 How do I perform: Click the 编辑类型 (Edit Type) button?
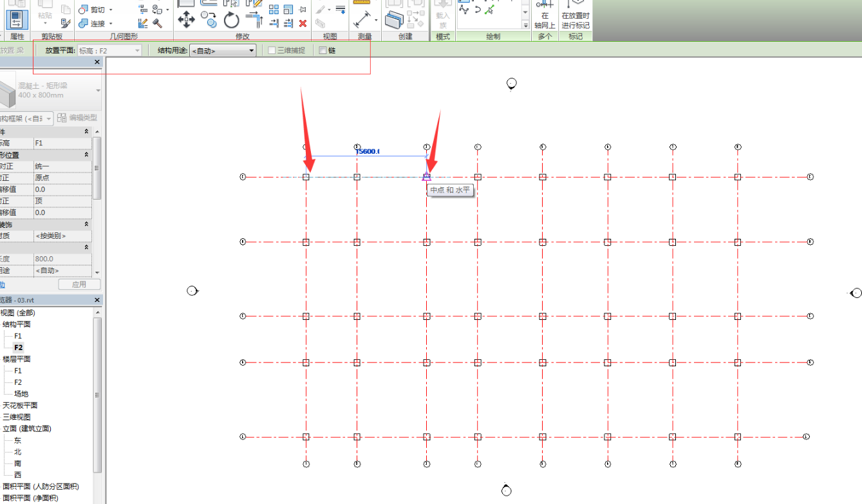[79, 118]
